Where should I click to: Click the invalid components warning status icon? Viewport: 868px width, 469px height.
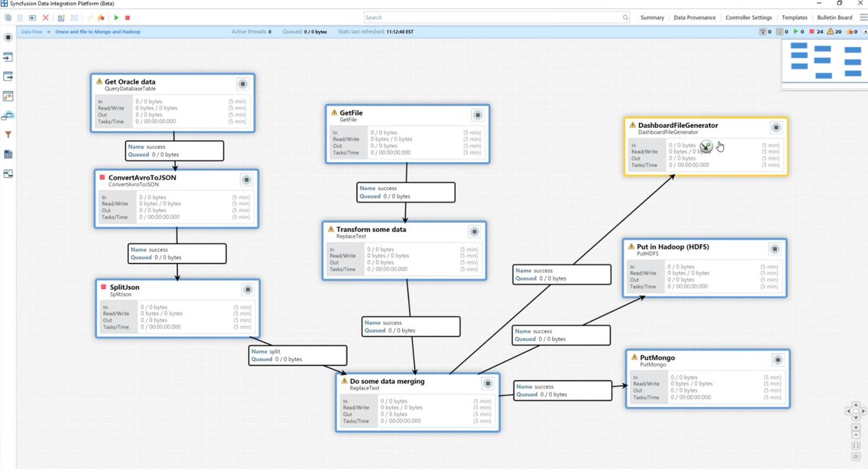[830, 32]
